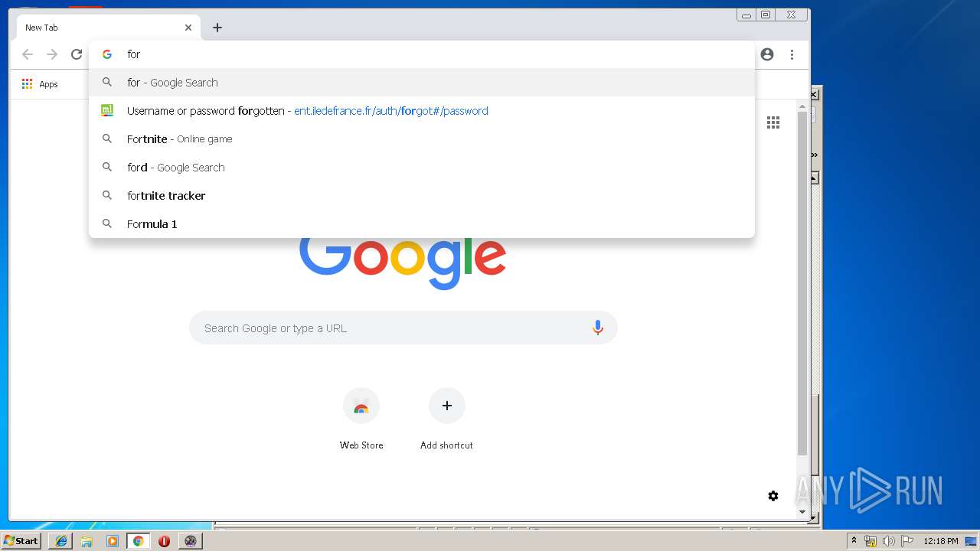Open the Windows Start menu
980x551 pixels.
(x=21, y=540)
